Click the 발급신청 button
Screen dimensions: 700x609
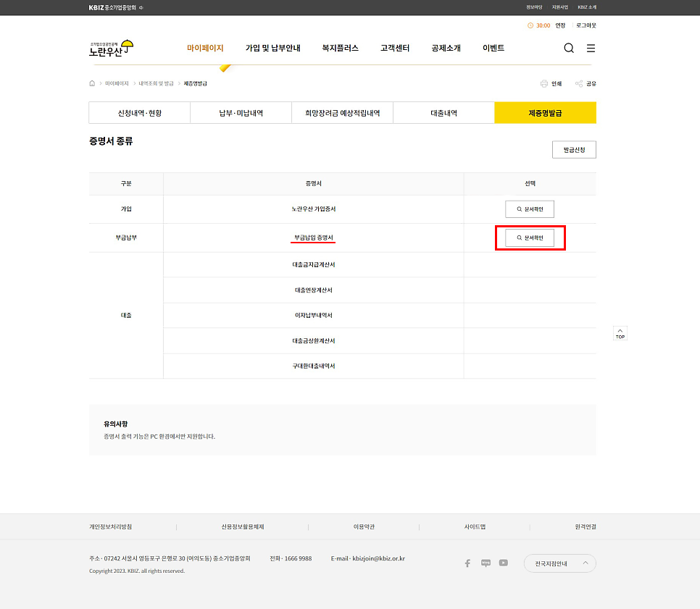pos(574,150)
